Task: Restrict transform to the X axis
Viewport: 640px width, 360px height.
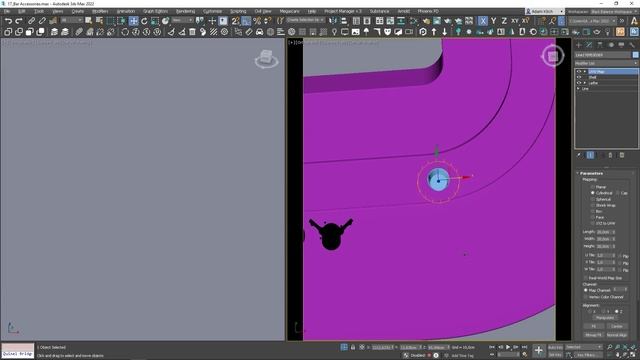Action: click(483, 21)
